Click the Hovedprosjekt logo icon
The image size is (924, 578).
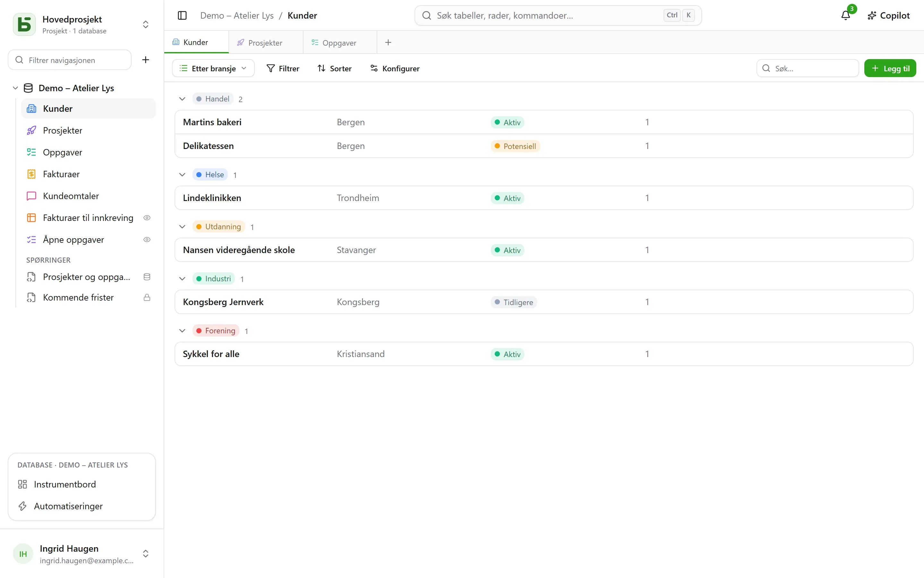click(24, 24)
